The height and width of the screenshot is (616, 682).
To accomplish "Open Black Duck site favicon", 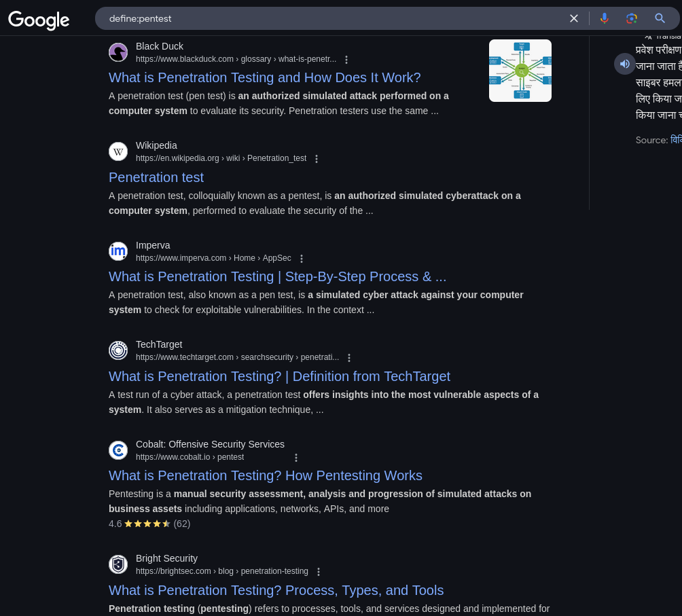I will click(x=118, y=52).
